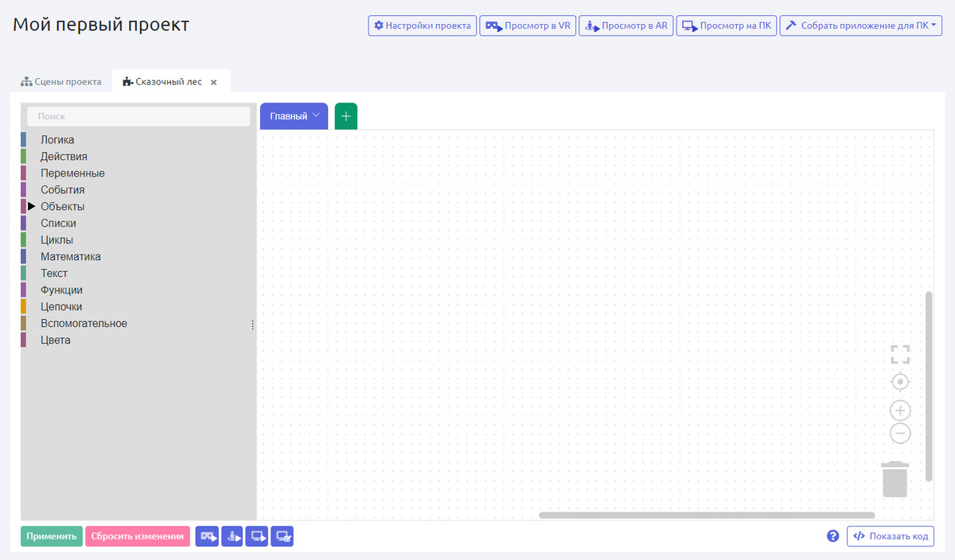Open Вспомогательное block category
The image size is (955, 560).
click(84, 324)
